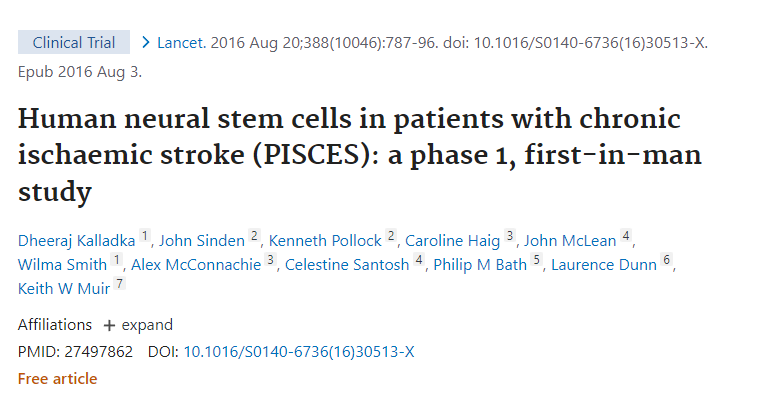This screenshot has height=411, width=768.
Task: Click the plus icon beside expand
Action: tap(109, 325)
